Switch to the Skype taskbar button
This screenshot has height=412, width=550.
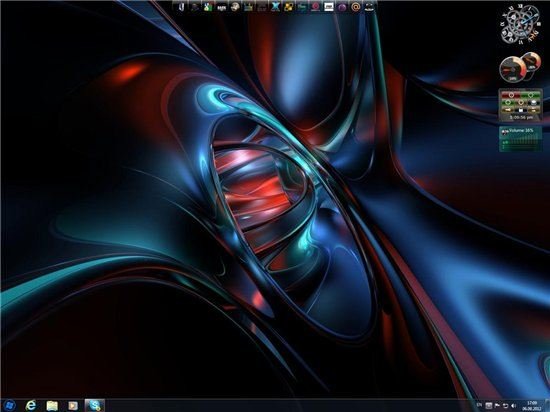tap(95, 405)
